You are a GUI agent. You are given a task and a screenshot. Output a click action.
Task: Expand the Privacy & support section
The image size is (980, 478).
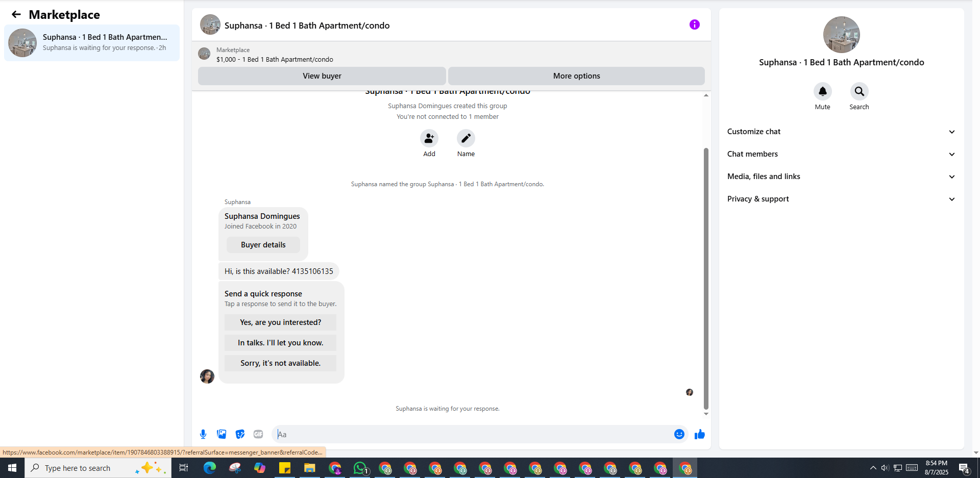(x=841, y=199)
